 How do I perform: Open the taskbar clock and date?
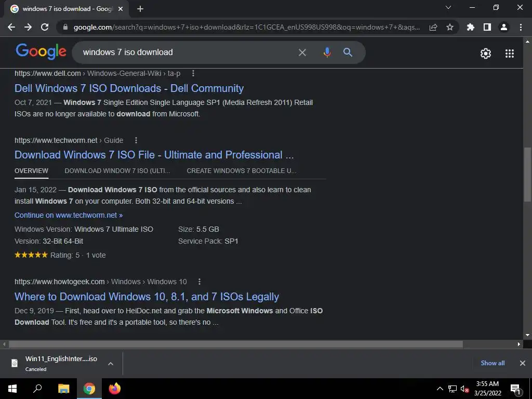click(487, 389)
